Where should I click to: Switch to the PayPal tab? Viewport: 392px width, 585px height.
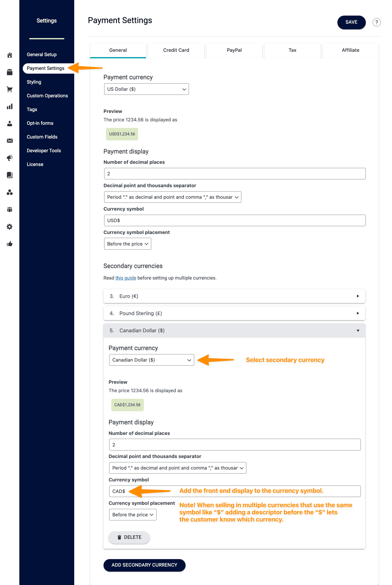click(x=234, y=50)
